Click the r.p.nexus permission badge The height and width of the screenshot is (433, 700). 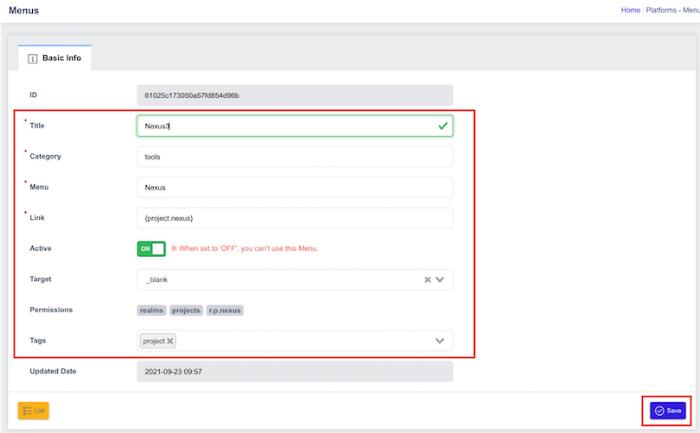pos(225,310)
